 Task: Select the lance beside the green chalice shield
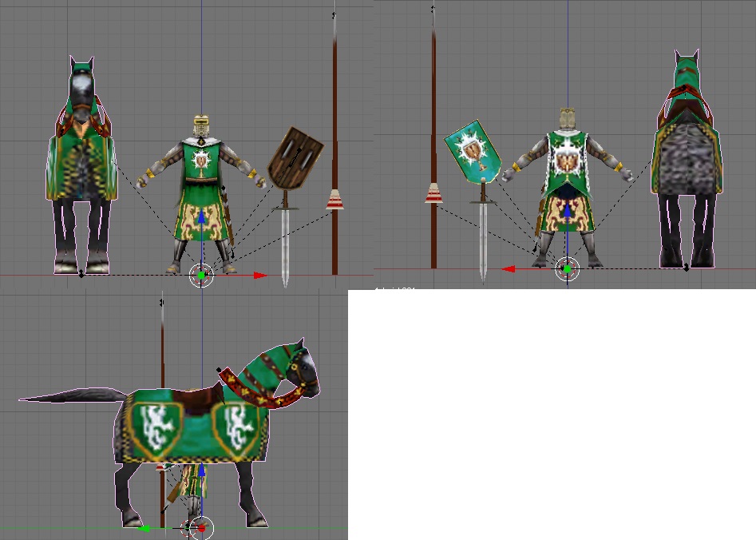tap(433, 137)
